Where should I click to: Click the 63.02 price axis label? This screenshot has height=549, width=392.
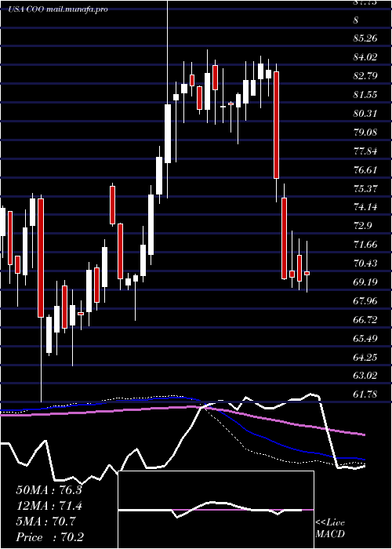click(x=365, y=376)
